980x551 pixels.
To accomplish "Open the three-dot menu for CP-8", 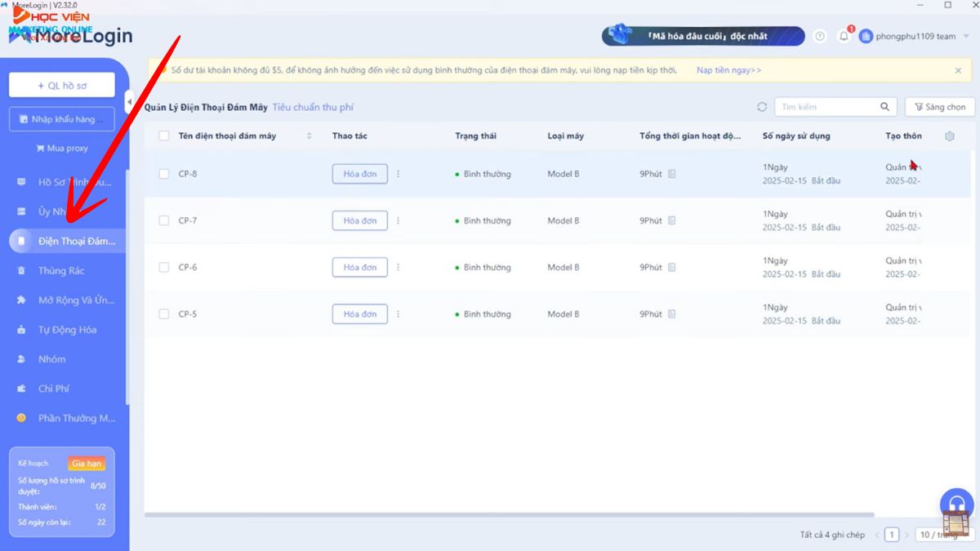I will tap(399, 174).
